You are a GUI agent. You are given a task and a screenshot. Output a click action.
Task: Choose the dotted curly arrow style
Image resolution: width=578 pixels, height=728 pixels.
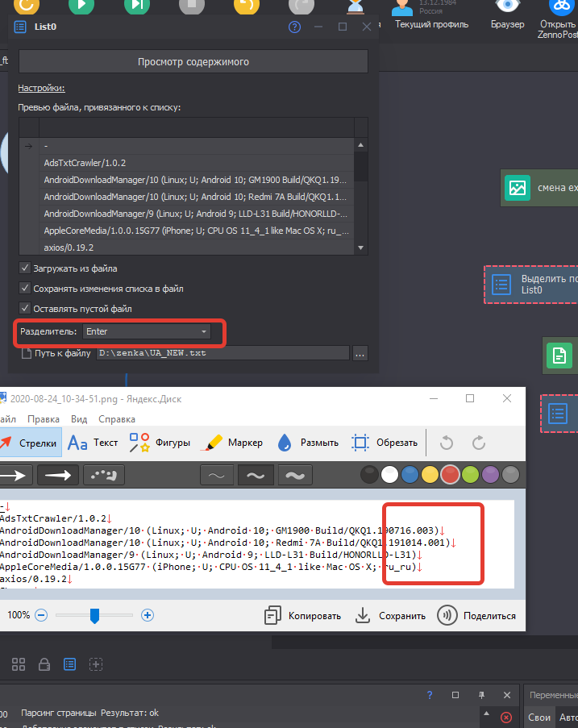click(x=103, y=475)
